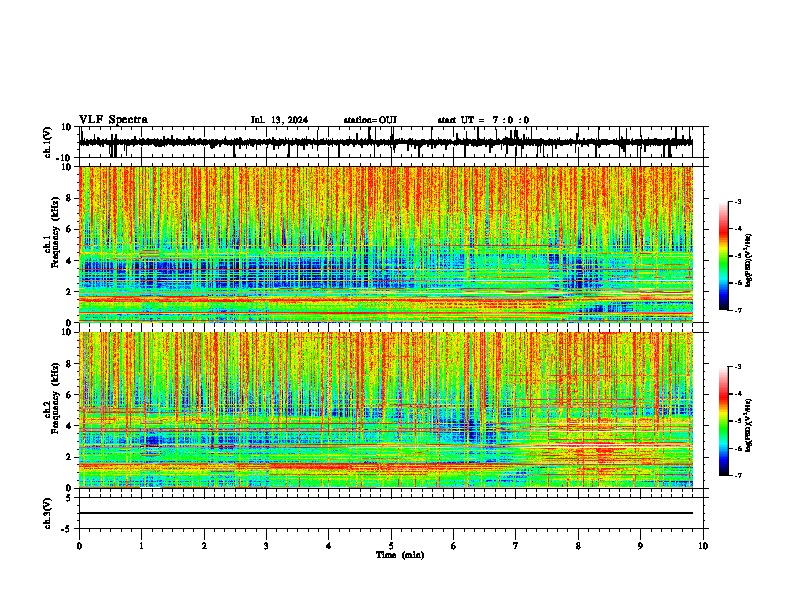Click the "6" kHz tick of ch.2 spectrogram

(x=69, y=395)
